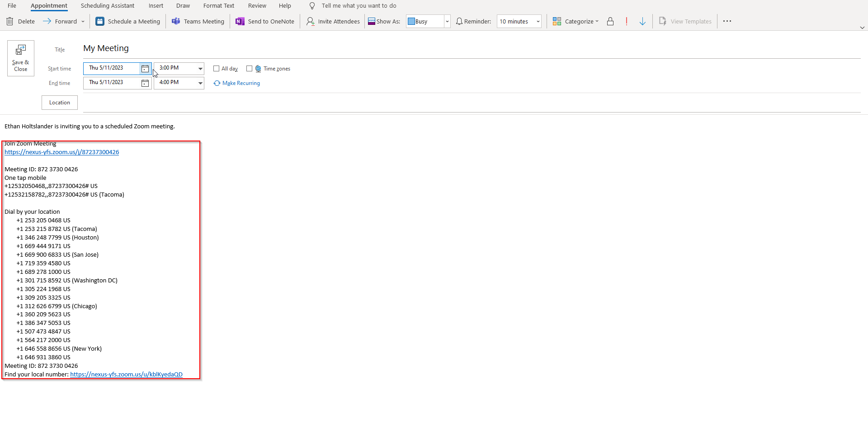This screenshot has width=868, height=446.
Task: Click the +1 346 248 7799 US (Houston) line
Action: click(58, 238)
